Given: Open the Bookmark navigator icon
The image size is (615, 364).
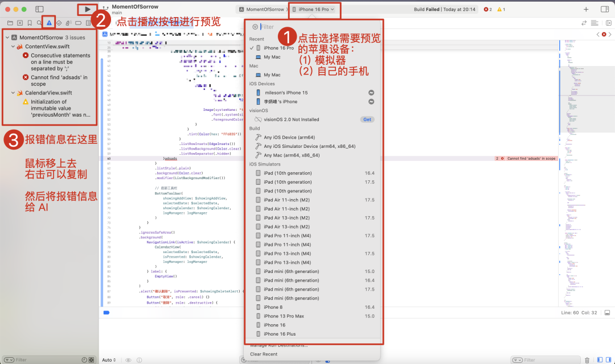Looking at the screenshot, I should (30, 23).
